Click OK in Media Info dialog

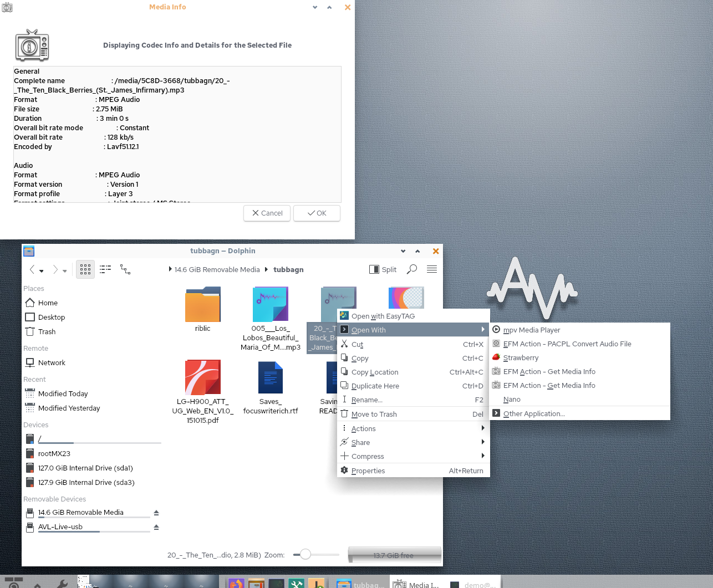point(317,213)
